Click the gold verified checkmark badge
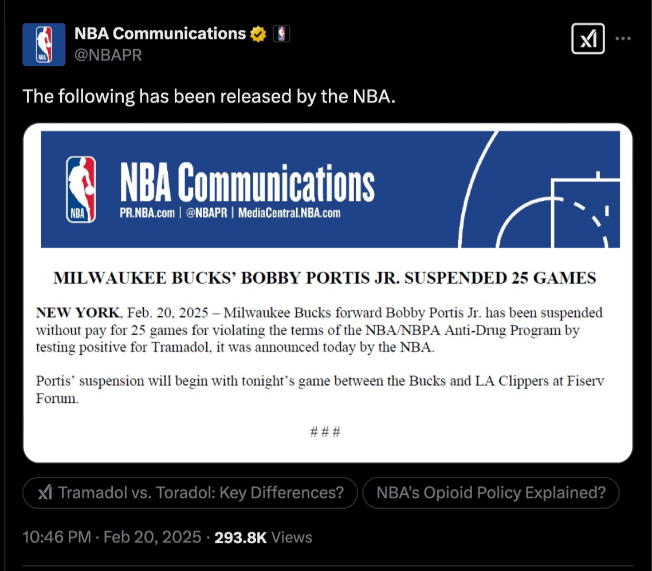The image size is (652, 571). point(258,34)
